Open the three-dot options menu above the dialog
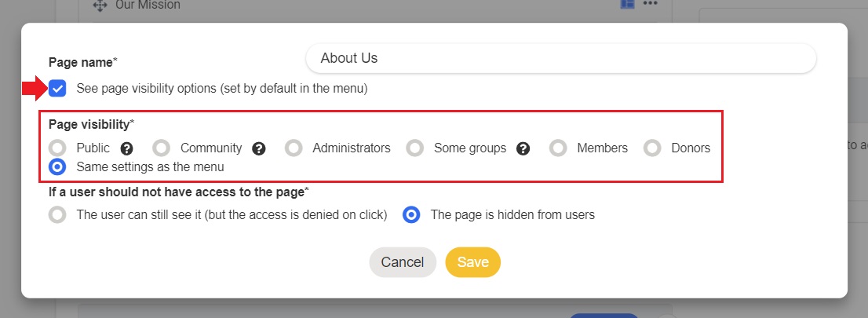868x318 pixels. coord(650,4)
